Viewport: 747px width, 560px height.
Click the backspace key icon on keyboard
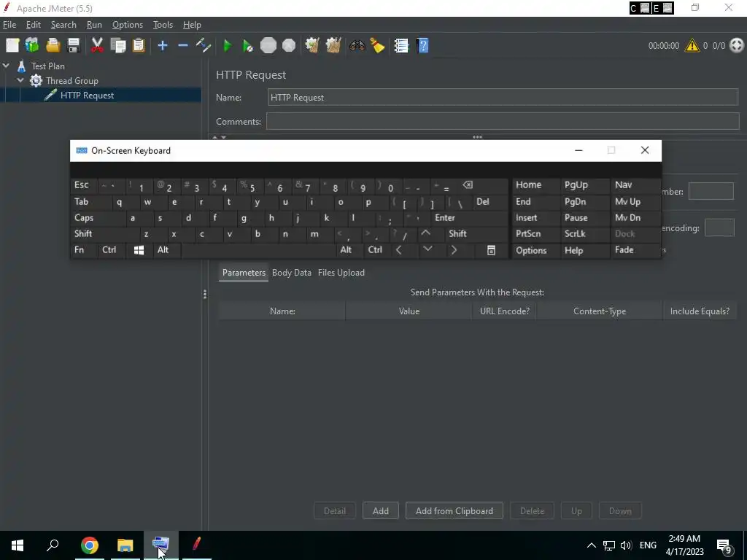pyautogui.click(x=481, y=185)
